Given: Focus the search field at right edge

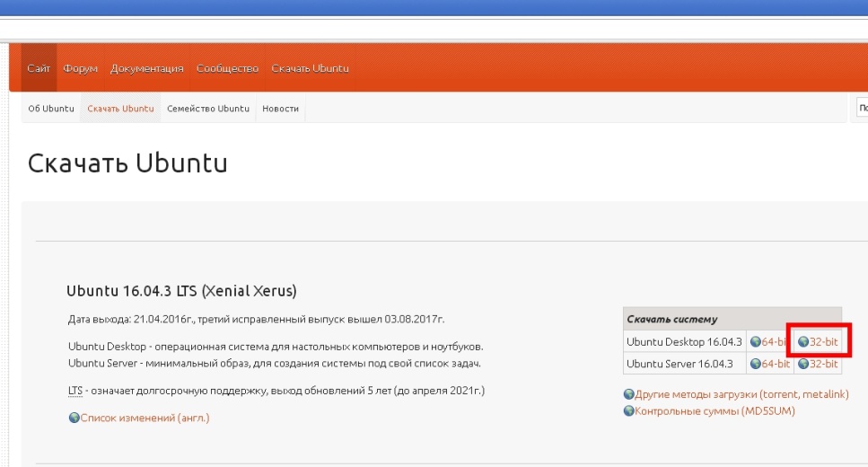Looking at the screenshot, I should coord(862,109).
